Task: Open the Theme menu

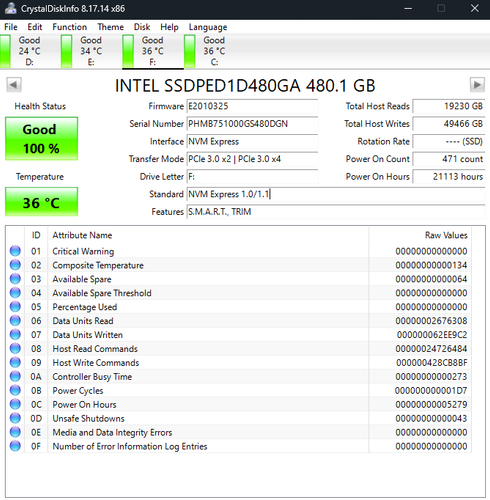Action: tap(110, 27)
